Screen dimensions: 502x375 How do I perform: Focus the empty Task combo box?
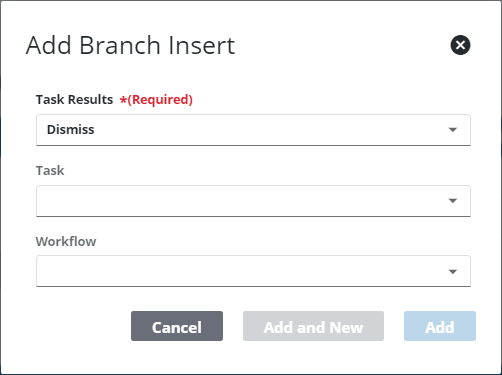coord(253,201)
